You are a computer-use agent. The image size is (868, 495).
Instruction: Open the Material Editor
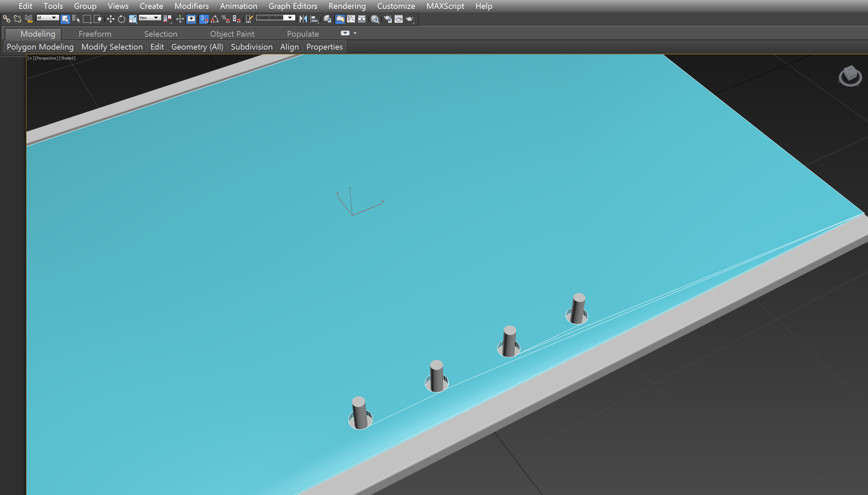374,19
